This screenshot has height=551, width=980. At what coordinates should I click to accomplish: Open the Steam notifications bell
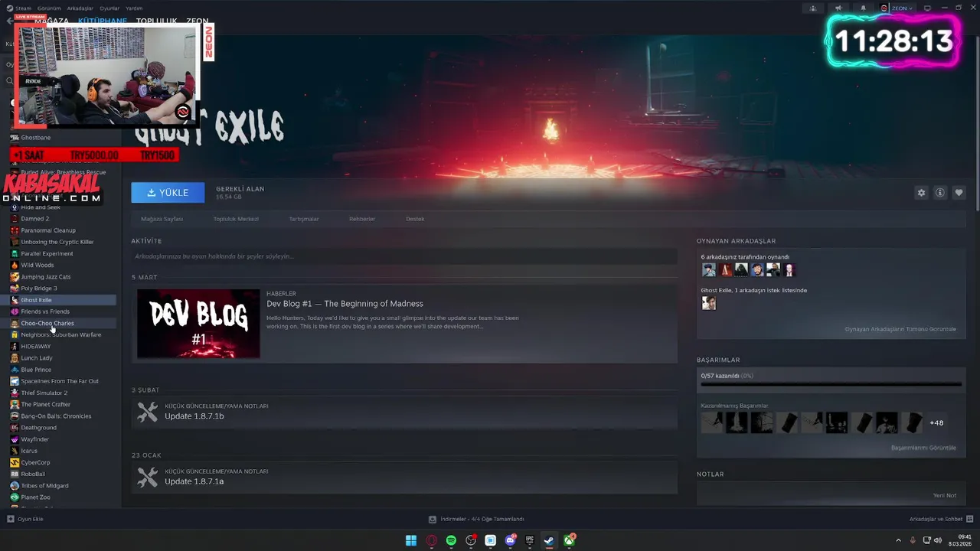863,8
